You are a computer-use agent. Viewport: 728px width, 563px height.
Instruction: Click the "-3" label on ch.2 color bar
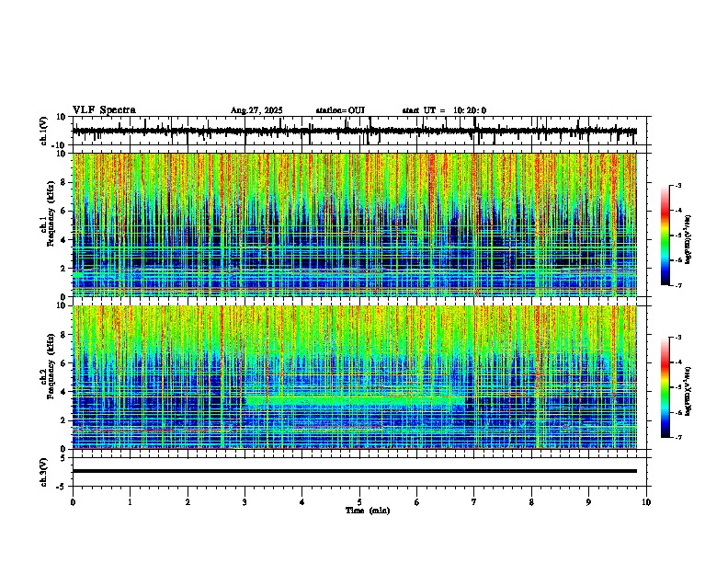tap(678, 338)
